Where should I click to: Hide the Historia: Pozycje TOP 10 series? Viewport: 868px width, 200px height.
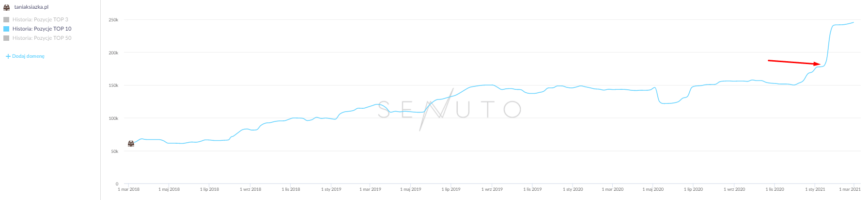pyautogui.click(x=42, y=29)
